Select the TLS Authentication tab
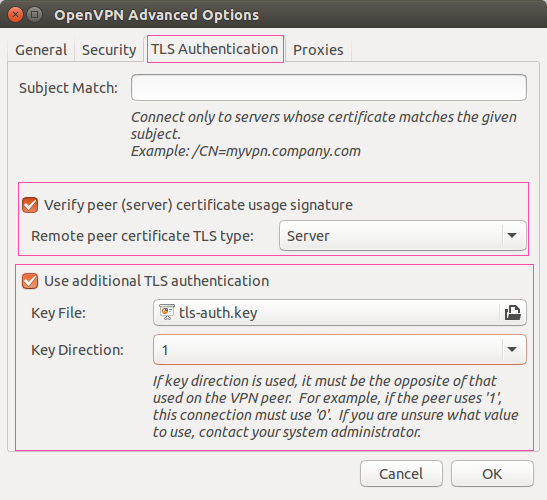Image resolution: width=547 pixels, height=500 pixels. pos(215,49)
